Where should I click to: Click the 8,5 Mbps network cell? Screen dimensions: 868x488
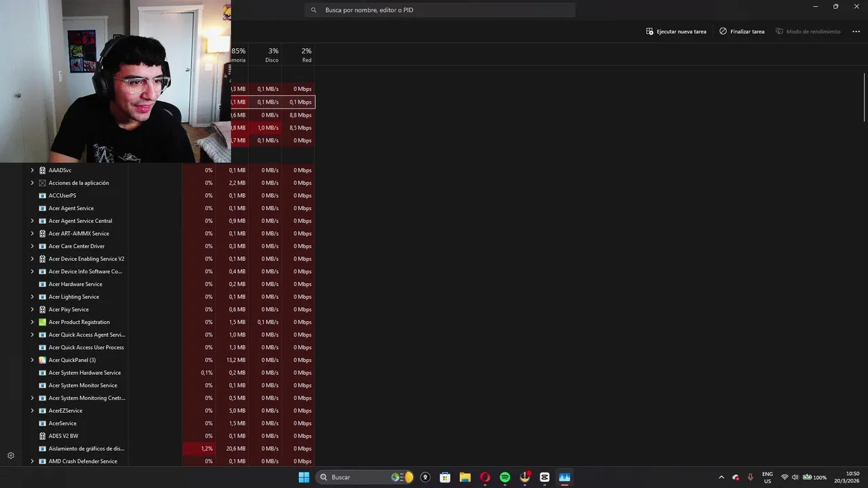coord(298,127)
